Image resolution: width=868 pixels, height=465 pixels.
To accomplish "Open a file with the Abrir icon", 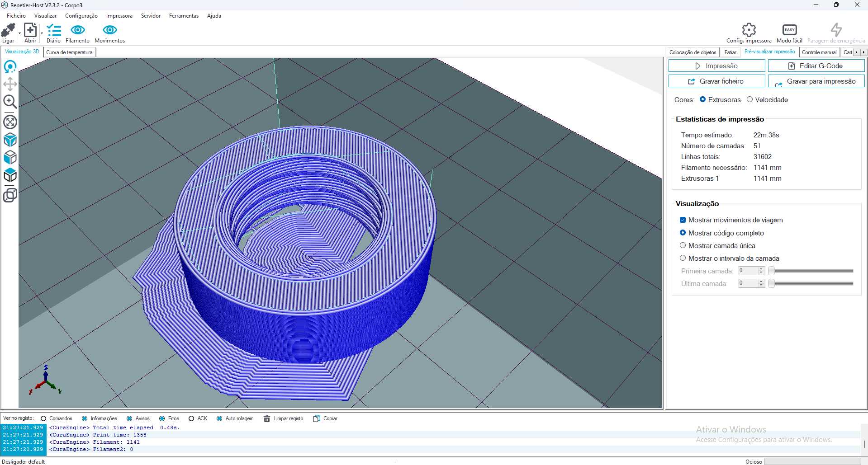I will tap(30, 30).
